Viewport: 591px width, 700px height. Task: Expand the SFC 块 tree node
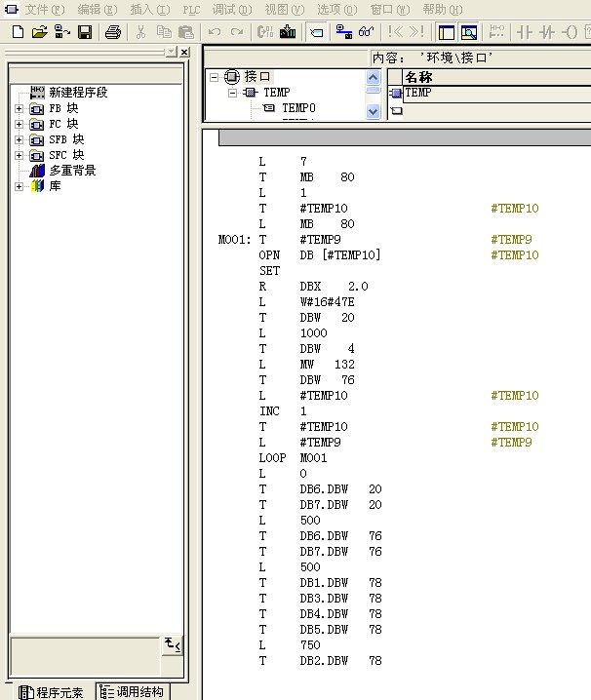pyautogui.click(x=19, y=156)
